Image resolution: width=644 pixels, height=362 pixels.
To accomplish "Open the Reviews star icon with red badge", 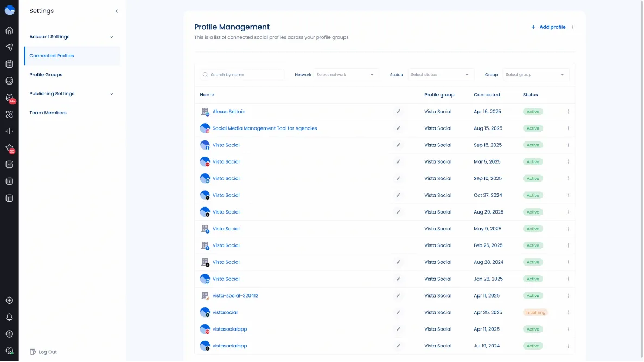I will click(9, 147).
